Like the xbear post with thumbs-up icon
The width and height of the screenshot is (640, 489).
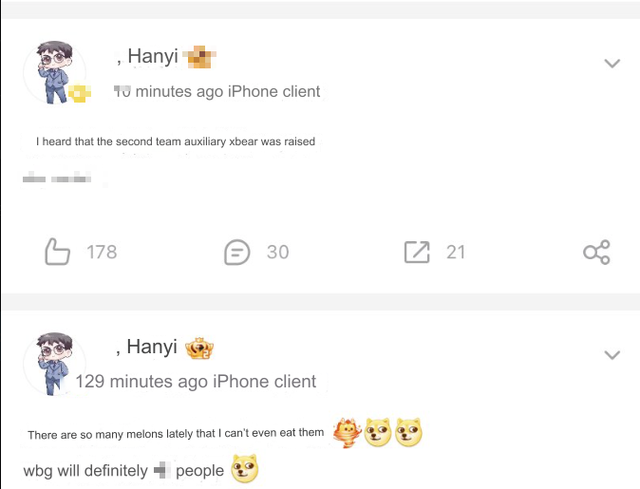59,252
